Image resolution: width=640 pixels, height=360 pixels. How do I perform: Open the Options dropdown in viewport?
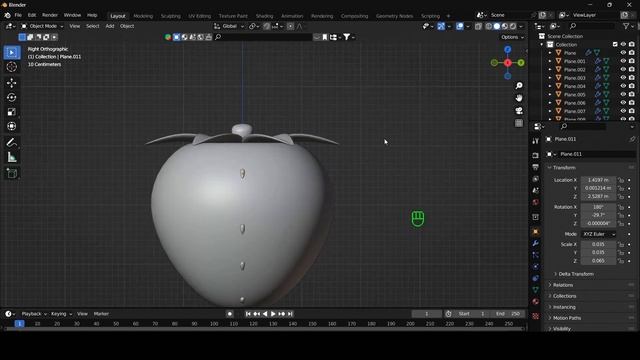coord(512,37)
